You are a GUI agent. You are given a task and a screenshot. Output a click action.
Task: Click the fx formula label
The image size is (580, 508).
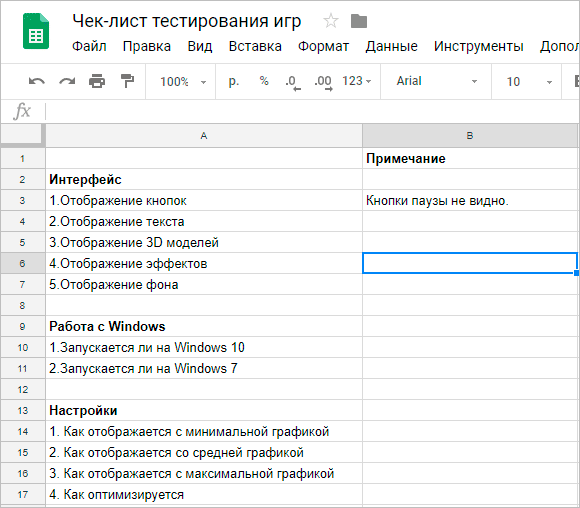22,111
